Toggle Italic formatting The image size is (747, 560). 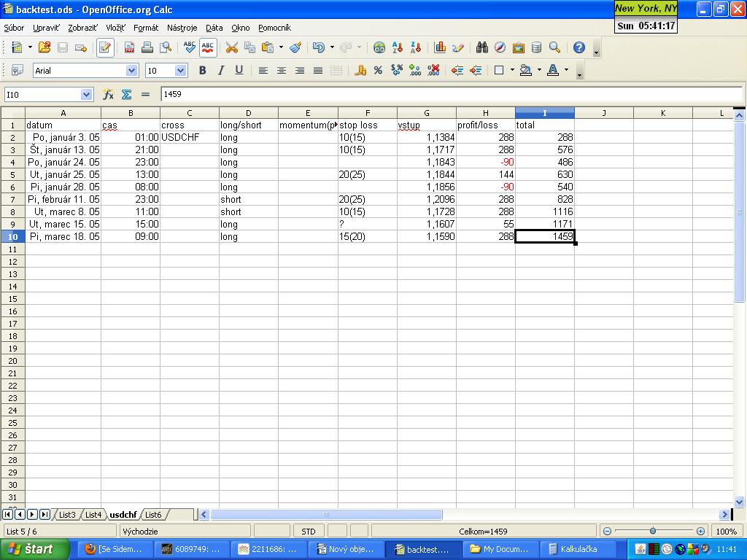click(x=220, y=70)
